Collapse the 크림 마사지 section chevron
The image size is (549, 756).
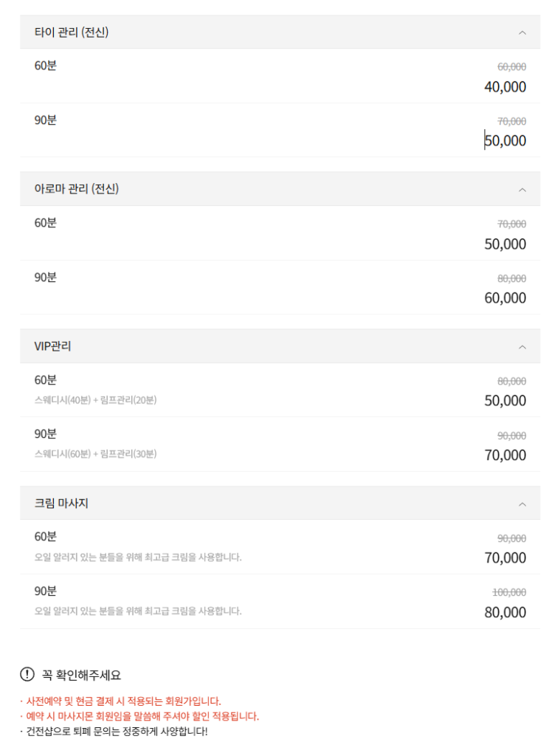coord(522,504)
